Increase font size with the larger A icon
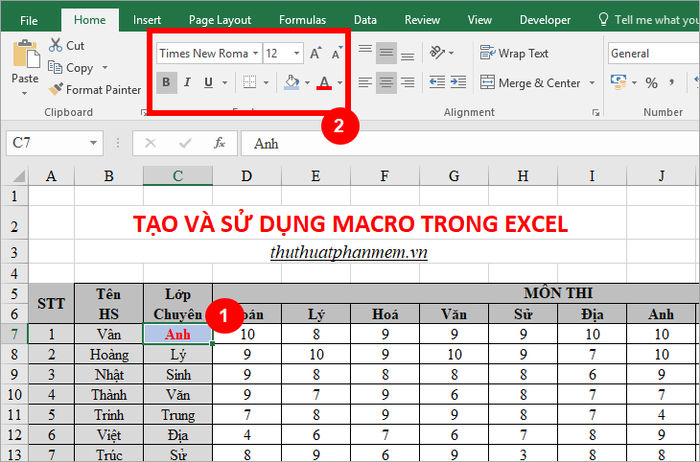The width and height of the screenshot is (700, 462). tap(316, 53)
